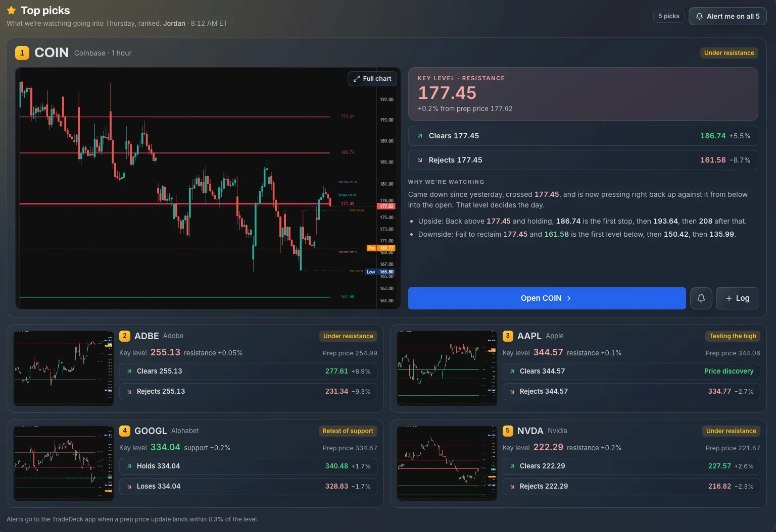Click the GOOGL key level 334.04 value
Screen dimensions: 776x532
165,447
